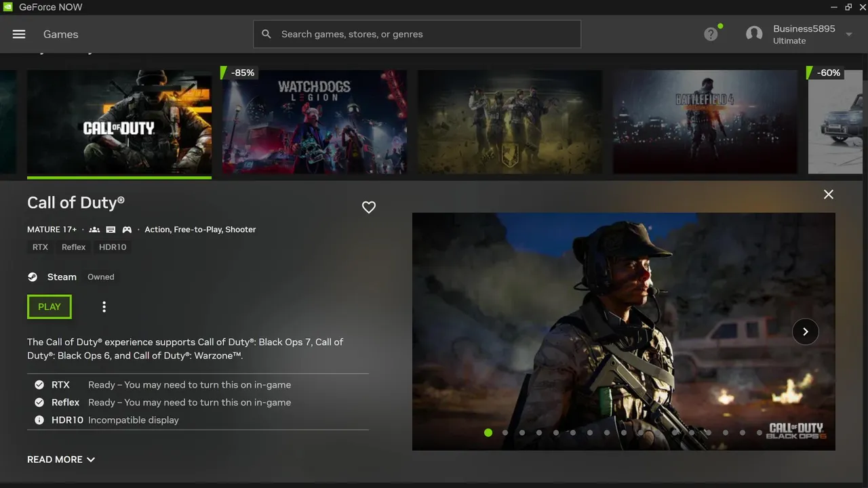Open the Watch Dogs Legion game tile

tap(315, 121)
